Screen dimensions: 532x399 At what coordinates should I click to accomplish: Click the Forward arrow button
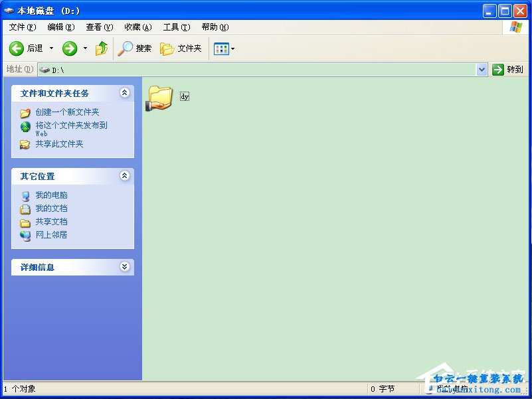[70, 48]
